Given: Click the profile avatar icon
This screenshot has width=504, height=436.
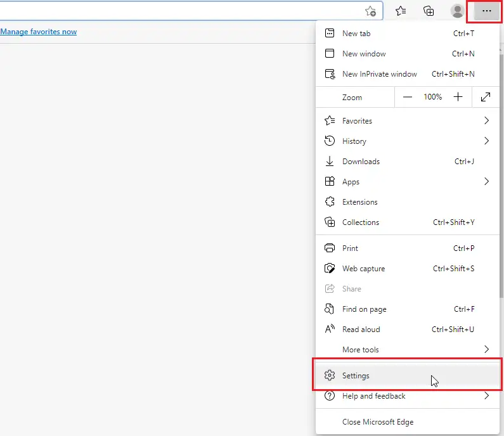Looking at the screenshot, I should pos(457,11).
